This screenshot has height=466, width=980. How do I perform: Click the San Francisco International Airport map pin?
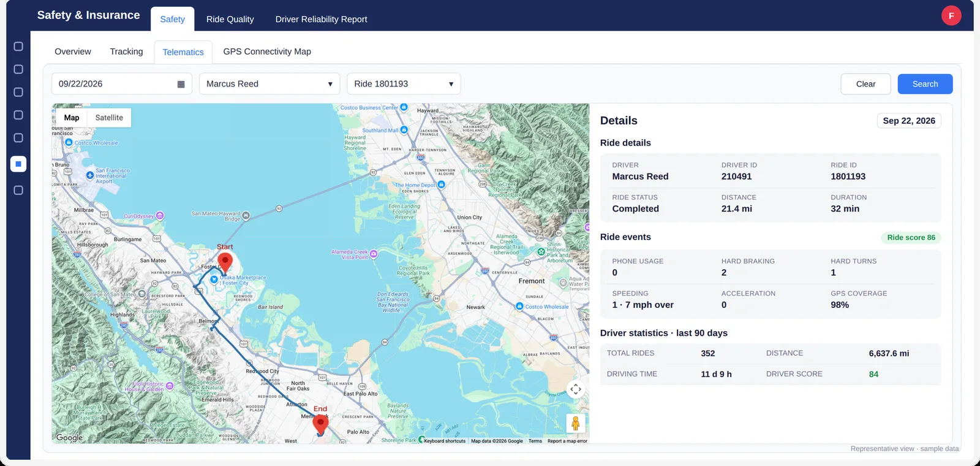pyautogui.click(x=90, y=175)
